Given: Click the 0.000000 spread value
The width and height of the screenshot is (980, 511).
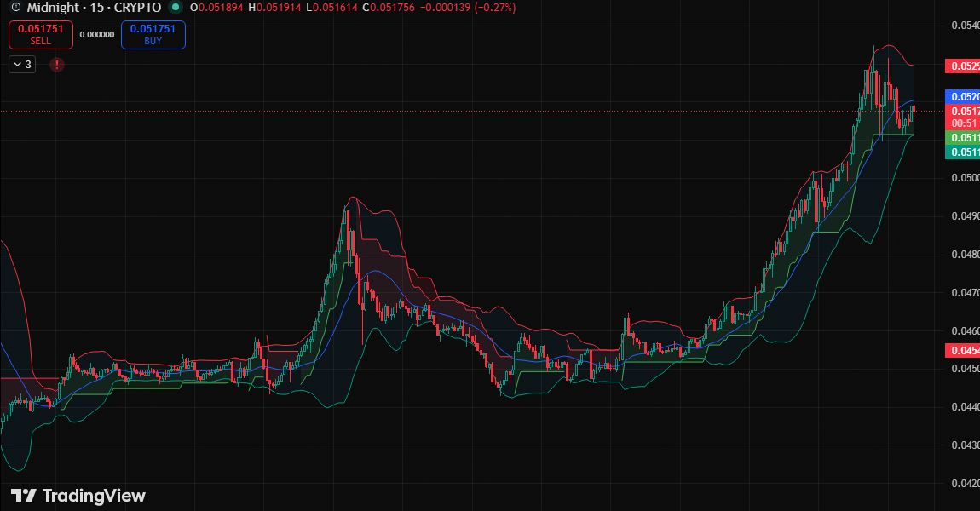Looking at the screenshot, I should click(97, 35).
